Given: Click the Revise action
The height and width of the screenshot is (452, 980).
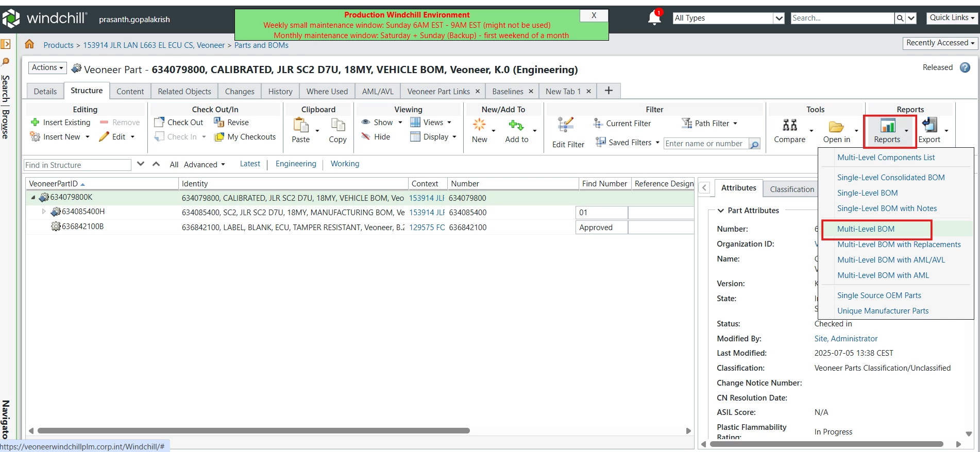Looking at the screenshot, I should click(x=231, y=123).
